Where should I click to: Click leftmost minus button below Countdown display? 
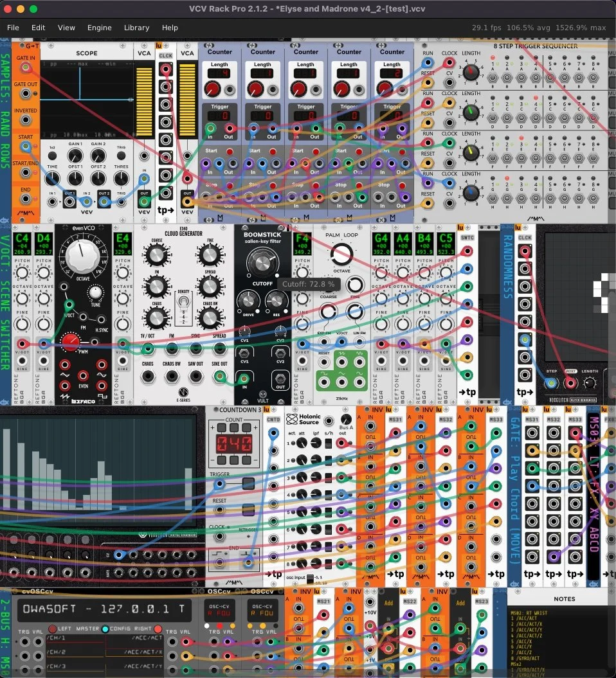[x=221, y=459]
